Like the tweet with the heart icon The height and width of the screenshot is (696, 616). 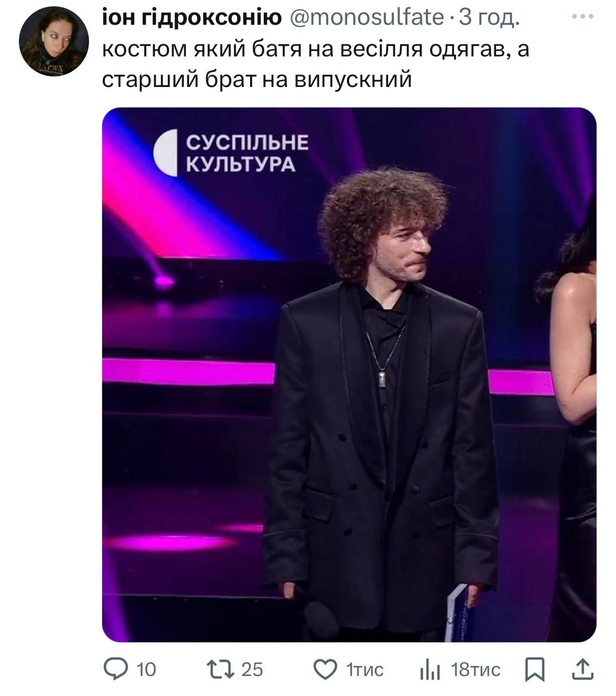[326, 670]
